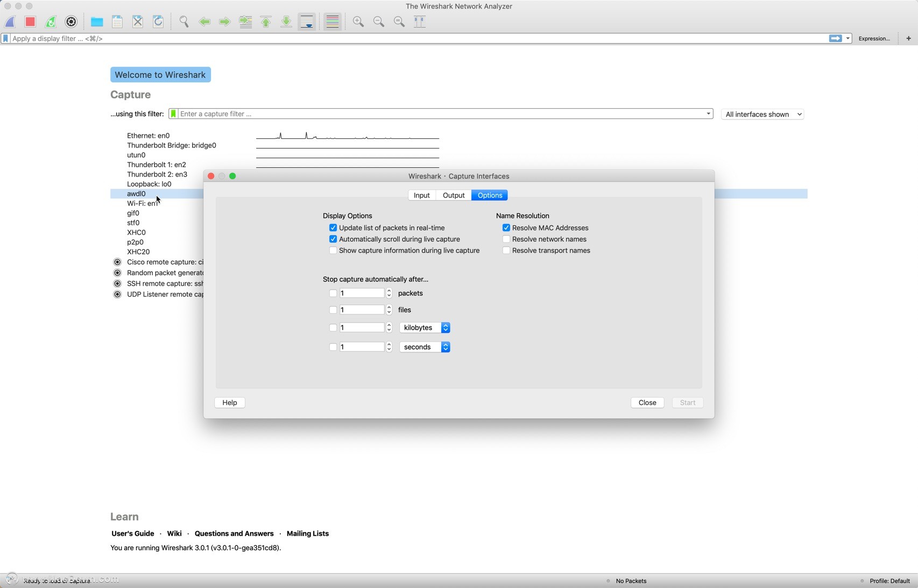Expand capture filter history dropdown arrow
The image size is (918, 588).
(708, 114)
